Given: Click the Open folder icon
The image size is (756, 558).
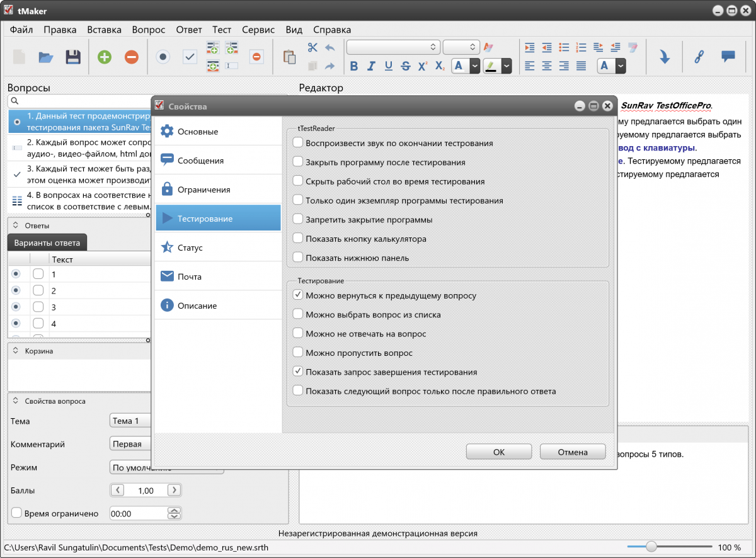Looking at the screenshot, I should [x=46, y=57].
